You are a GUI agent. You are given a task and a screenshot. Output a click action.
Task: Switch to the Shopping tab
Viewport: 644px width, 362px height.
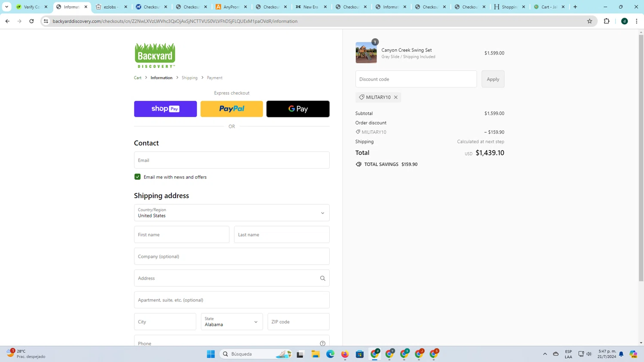[509, 7]
